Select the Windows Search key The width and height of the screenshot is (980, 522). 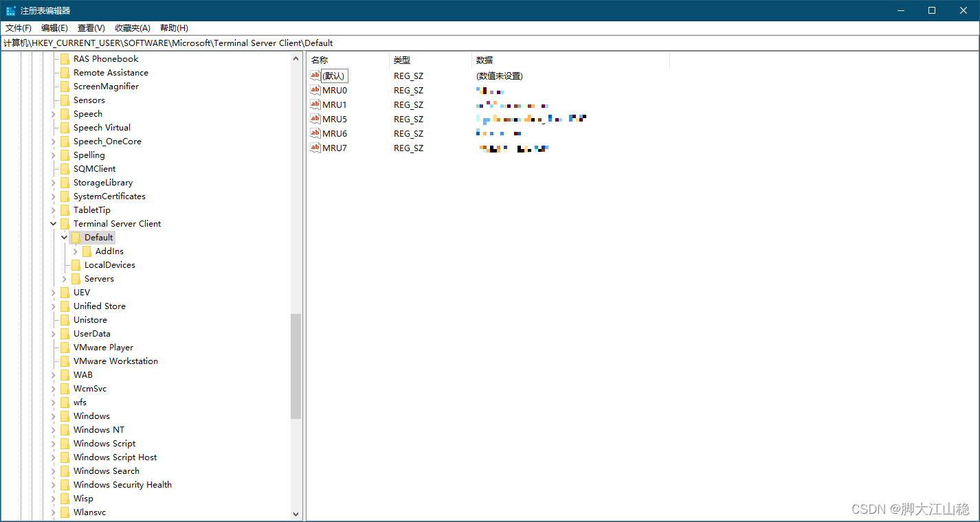(107, 471)
